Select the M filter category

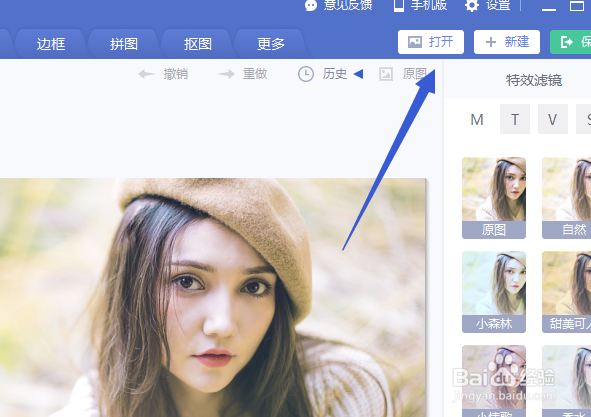[x=477, y=120]
